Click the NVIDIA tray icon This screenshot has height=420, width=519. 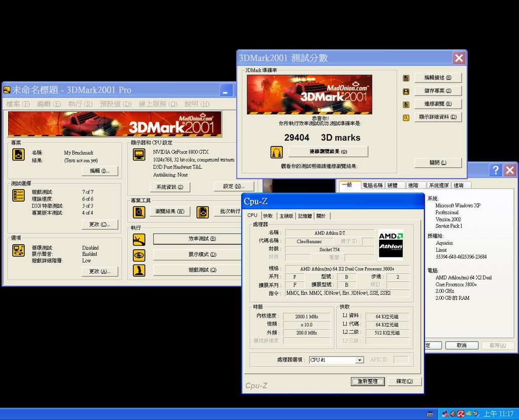[x=469, y=413]
